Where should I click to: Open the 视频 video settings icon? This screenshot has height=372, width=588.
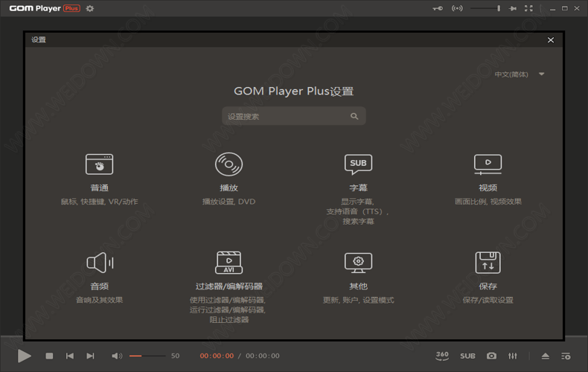488,164
